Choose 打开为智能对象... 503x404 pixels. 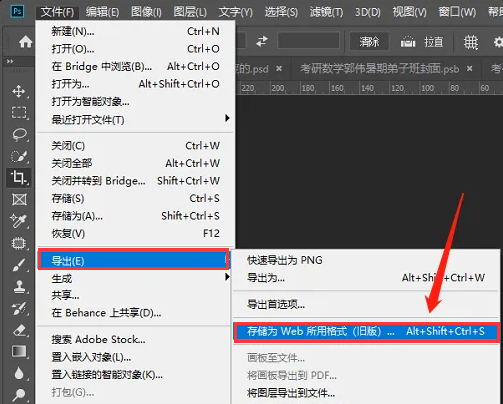pyautogui.click(x=136, y=101)
